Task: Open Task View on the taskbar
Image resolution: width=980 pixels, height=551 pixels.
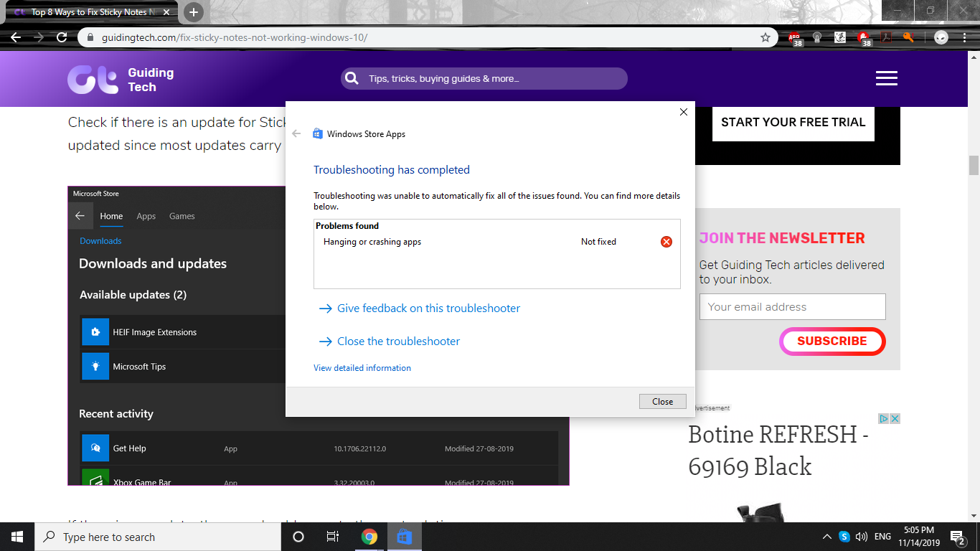Action: tap(333, 537)
